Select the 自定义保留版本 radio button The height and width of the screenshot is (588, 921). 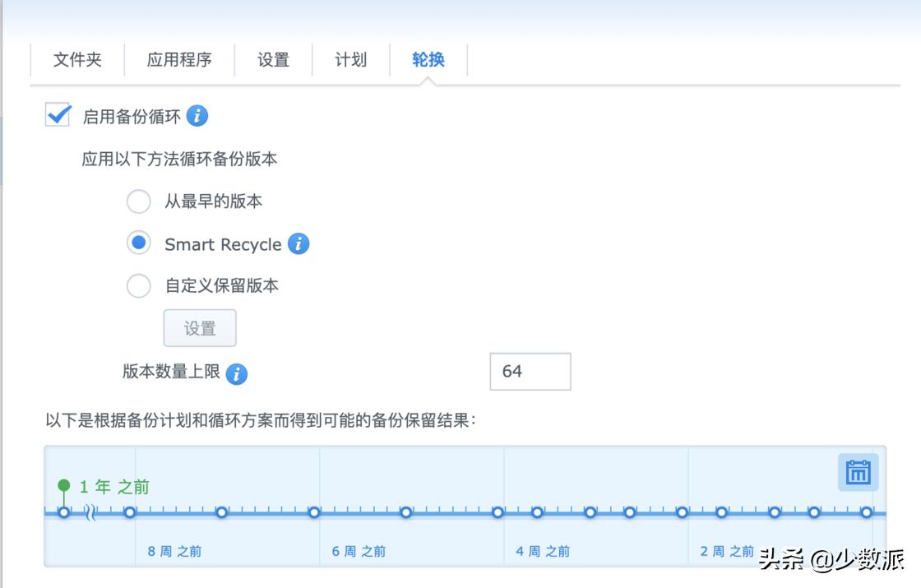pos(138,286)
